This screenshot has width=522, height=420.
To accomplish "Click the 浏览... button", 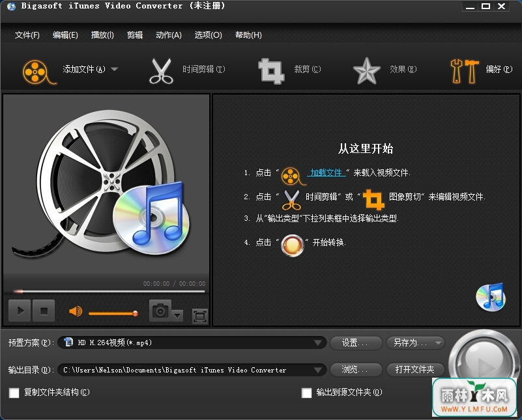I will [x=356, y=369].
